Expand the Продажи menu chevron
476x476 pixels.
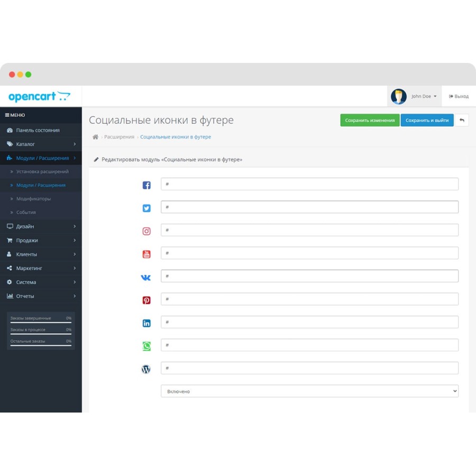(x=75, y=240)
